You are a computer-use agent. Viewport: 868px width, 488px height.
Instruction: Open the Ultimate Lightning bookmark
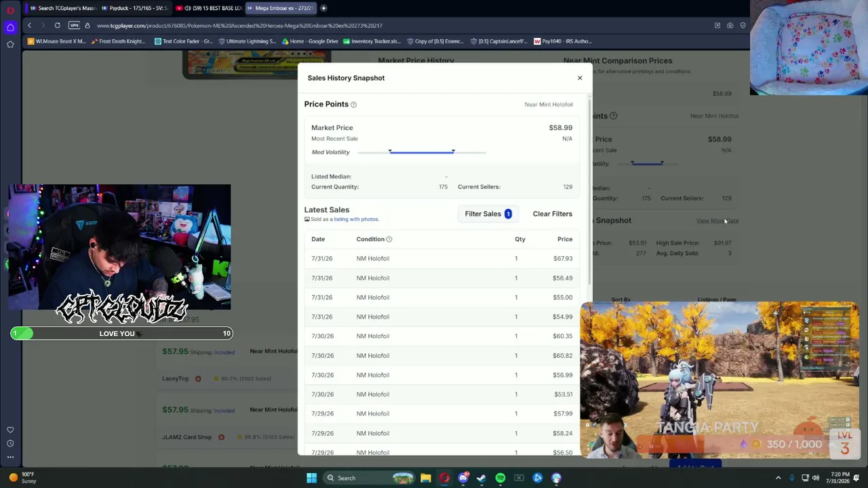point(247,41)
